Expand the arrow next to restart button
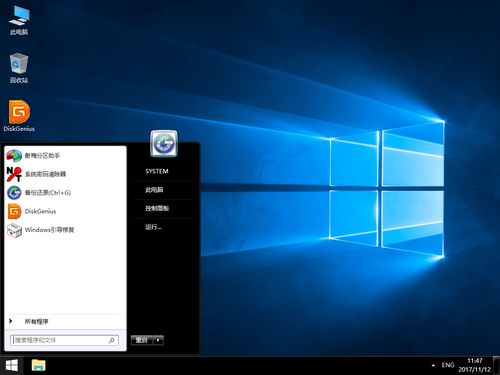 [x=158, y=340]
